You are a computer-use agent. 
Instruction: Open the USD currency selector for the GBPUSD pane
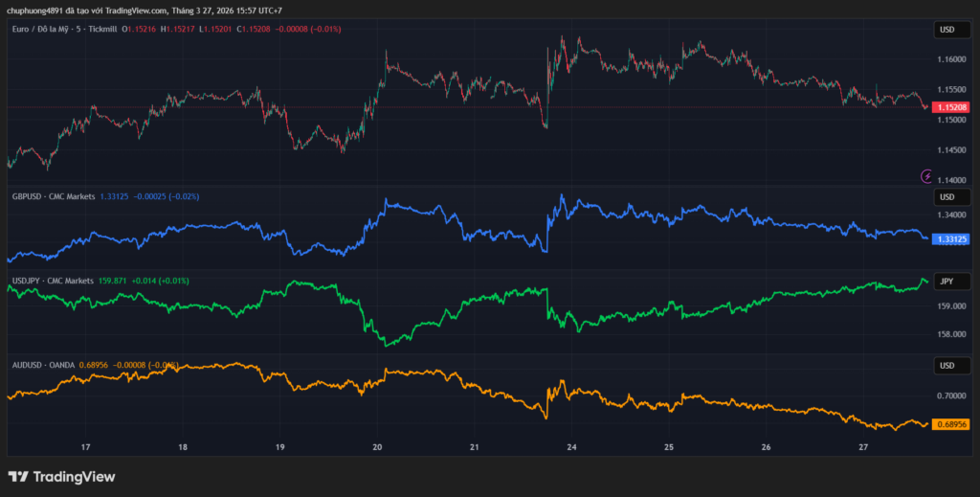[x=947, y=196]
